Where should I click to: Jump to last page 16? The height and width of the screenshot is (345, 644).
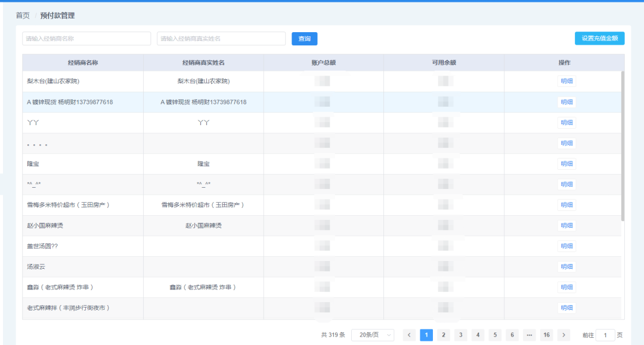[x=546, y=335]
